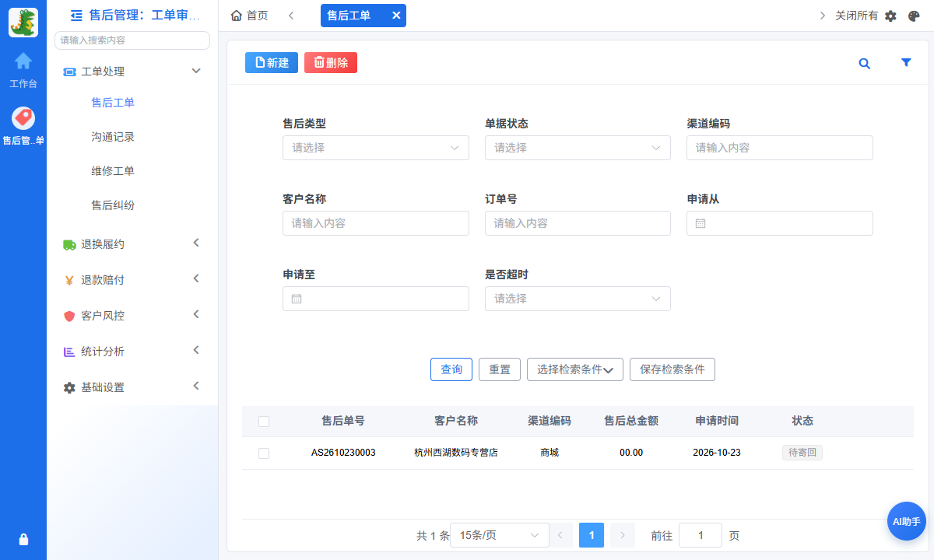Click the 待寄回 status tag

(x=802, y=453)
